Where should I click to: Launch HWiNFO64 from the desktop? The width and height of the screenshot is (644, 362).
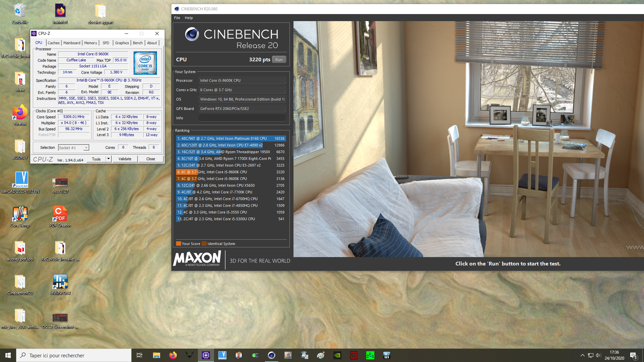click(60, 284)
